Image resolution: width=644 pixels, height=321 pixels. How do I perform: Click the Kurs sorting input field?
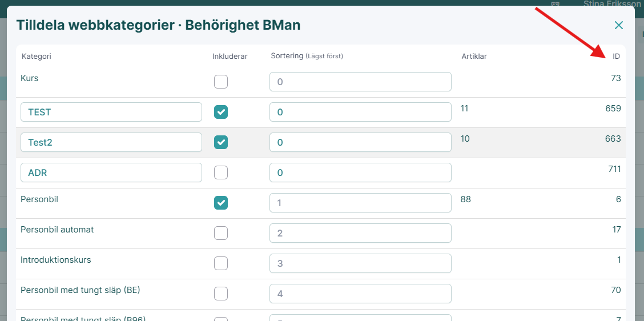360,82
